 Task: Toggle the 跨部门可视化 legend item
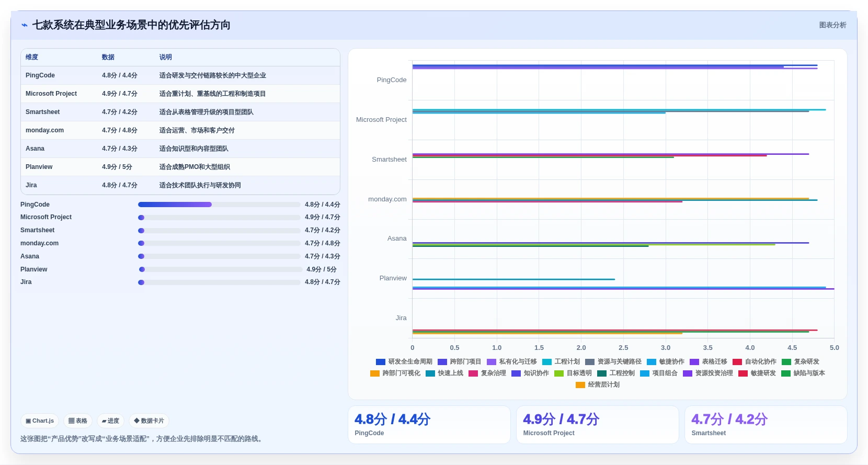pyautogui.click(x=395, y=373)
